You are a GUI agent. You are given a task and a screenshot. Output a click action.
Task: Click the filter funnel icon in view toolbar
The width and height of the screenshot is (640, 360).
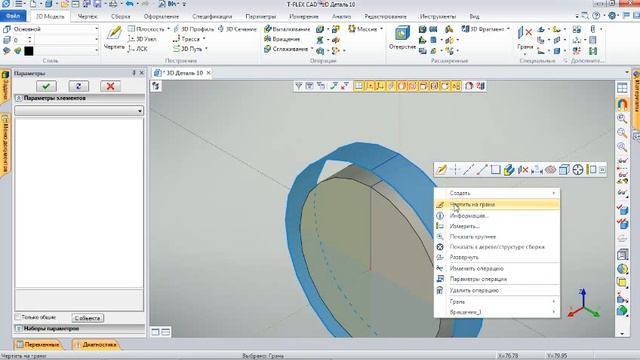299,86
